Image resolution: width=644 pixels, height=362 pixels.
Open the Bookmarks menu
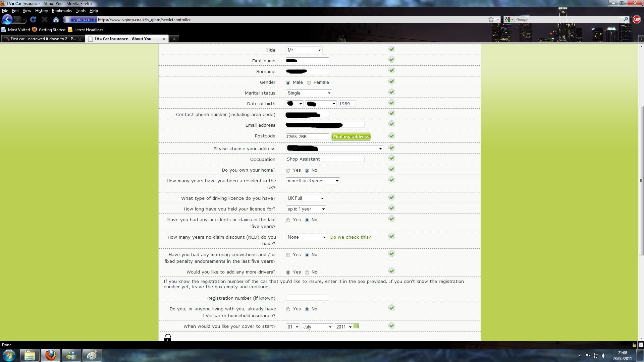click(x=62, y=11)
